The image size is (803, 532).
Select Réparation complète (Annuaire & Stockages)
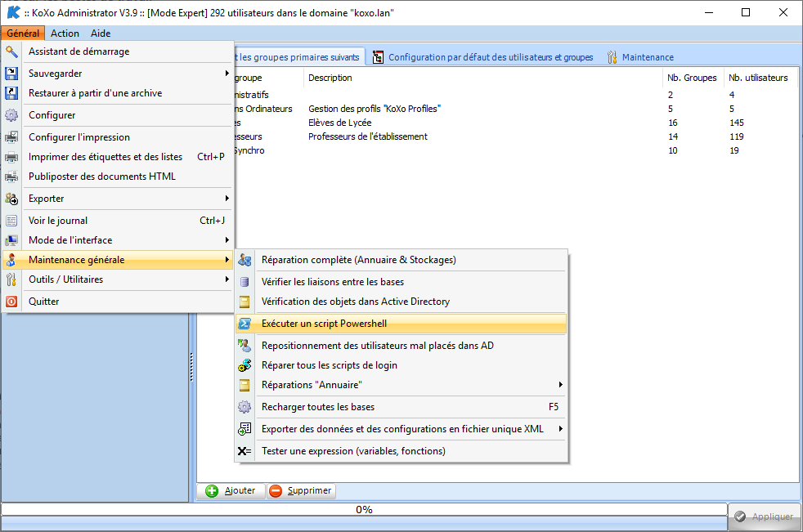401,260
